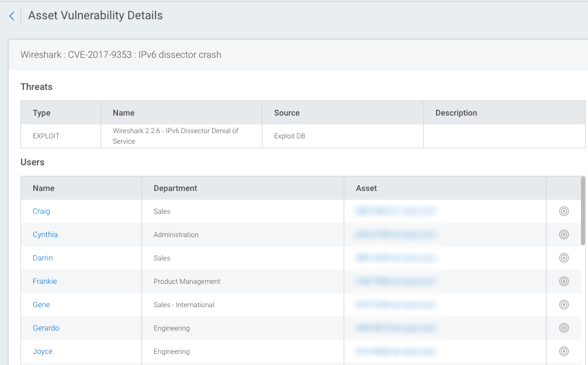Click the target icon in Darrin's row
Viewport: 588px width, 365px height.
click(x=563, y=258)
